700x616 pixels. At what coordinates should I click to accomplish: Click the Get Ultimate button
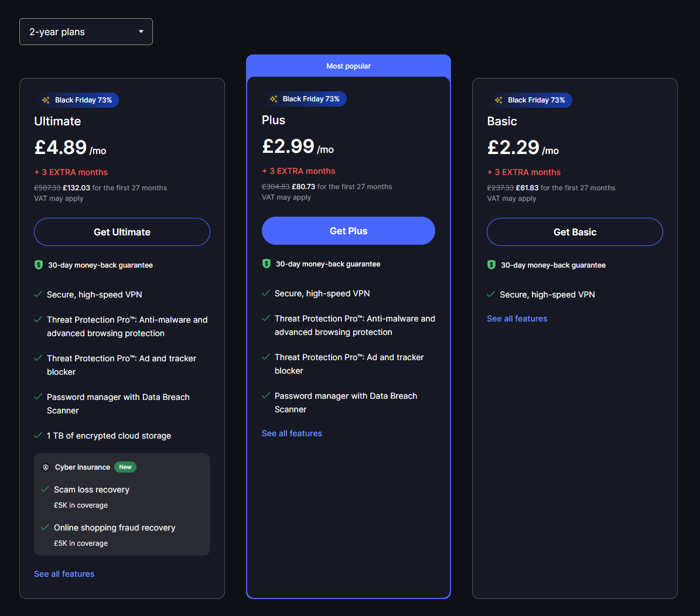pos(122,232)
